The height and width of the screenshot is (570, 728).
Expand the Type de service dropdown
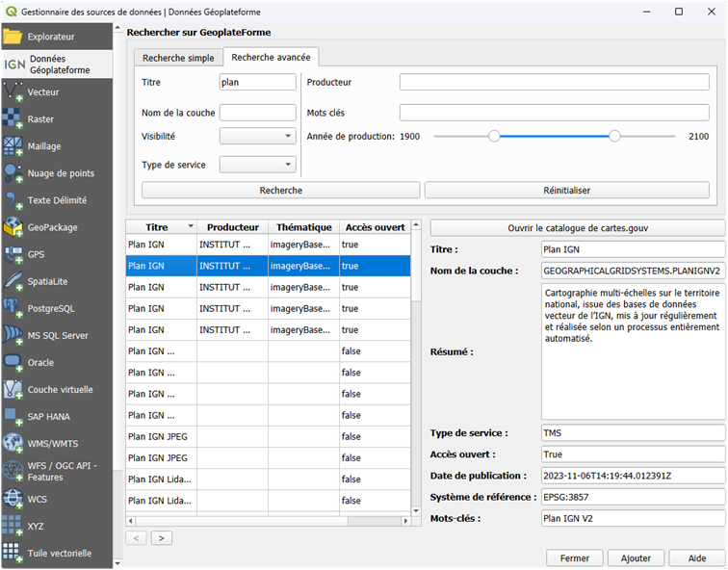(x=258, y=165)
